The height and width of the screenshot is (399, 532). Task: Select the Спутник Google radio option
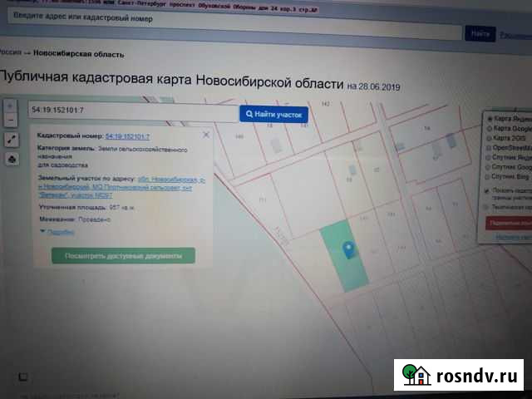tap(488, 167)
